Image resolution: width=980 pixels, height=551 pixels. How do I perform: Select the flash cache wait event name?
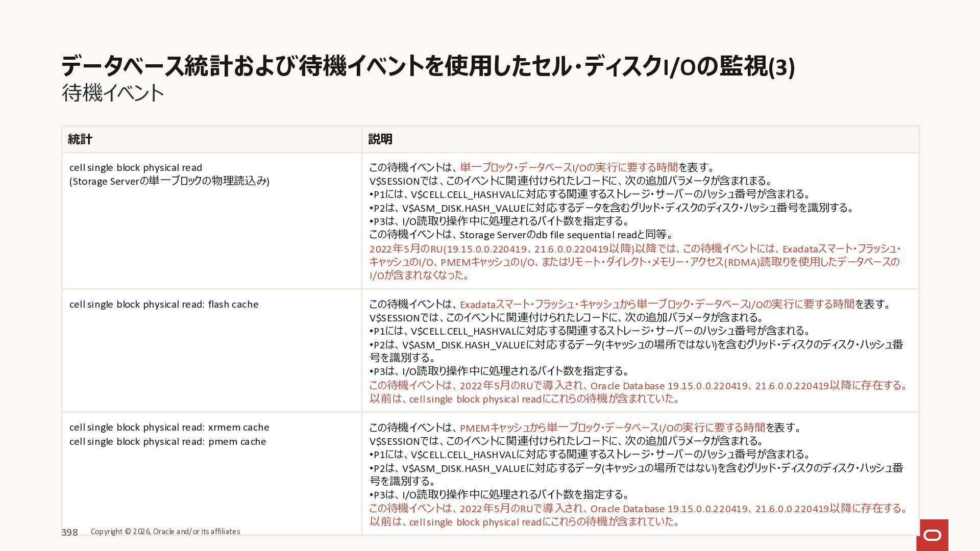[x=164, y=305]
